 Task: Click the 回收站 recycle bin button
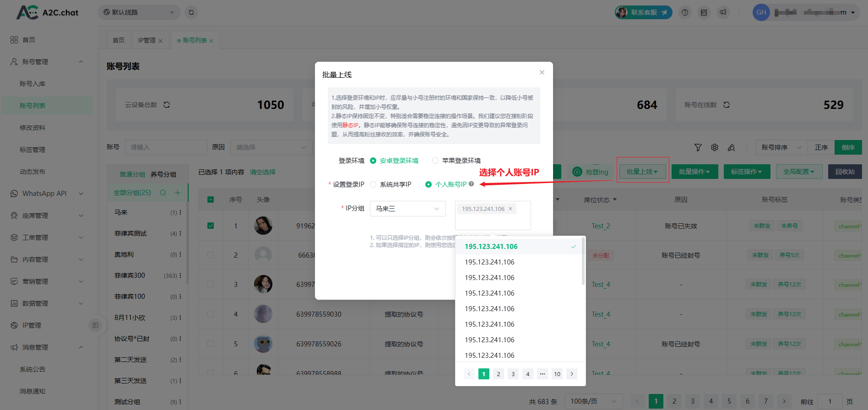coord(845,172)
